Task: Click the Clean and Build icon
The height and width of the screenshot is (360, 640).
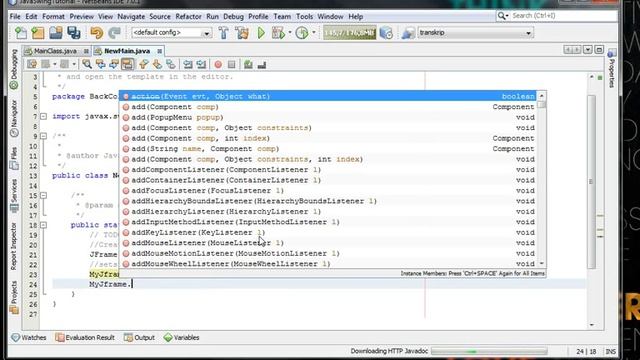Action: (x=242, y=33)
